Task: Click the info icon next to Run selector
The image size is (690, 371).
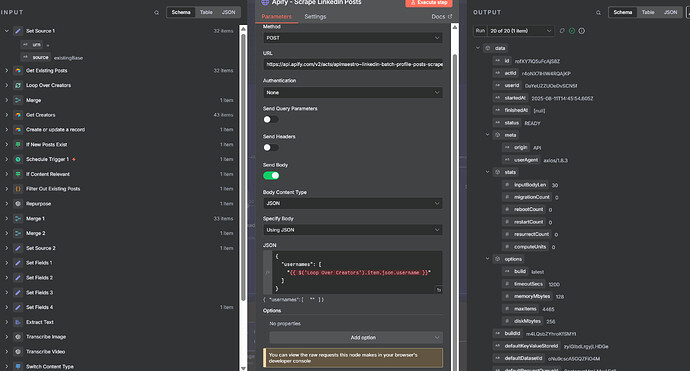Action: 581,31
